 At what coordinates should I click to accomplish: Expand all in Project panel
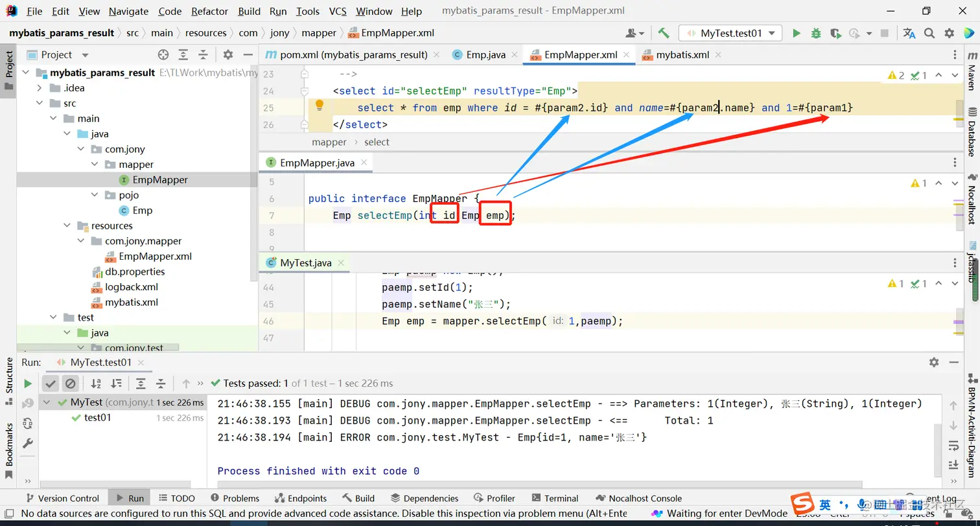pyautogui.click(x=183, y=55)
